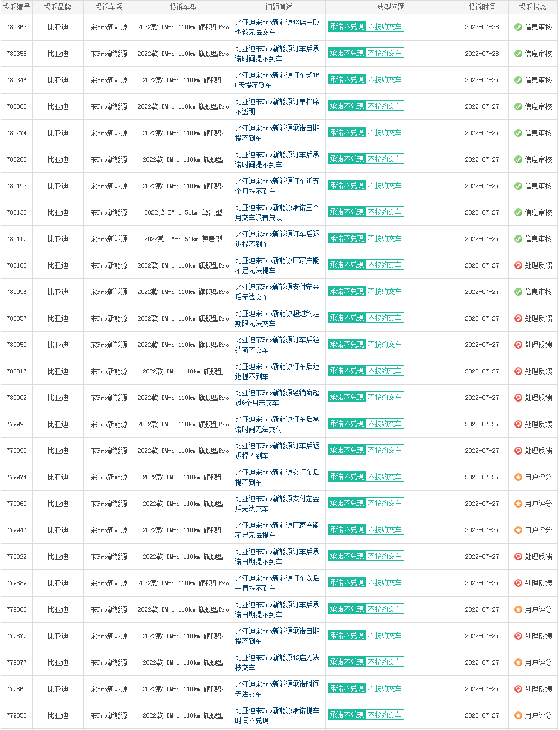The width and height of the screenshot is (560, 730).
Task: Open the link 经销商超过6个月未交车
Action: point(277,398)
